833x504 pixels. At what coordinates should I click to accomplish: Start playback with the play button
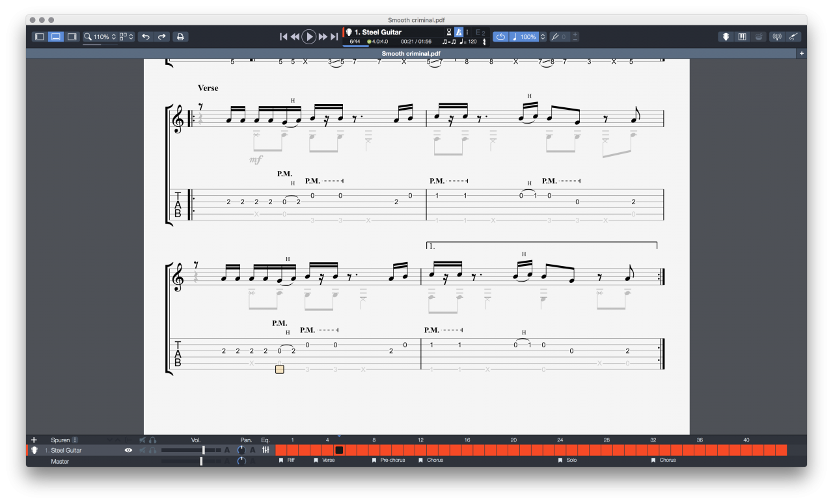[309, 37]
